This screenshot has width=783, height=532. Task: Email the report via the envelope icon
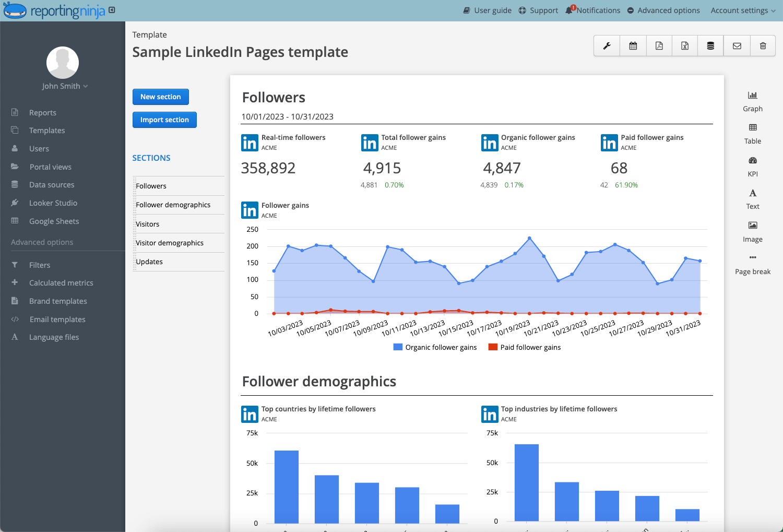click(737, 45)
